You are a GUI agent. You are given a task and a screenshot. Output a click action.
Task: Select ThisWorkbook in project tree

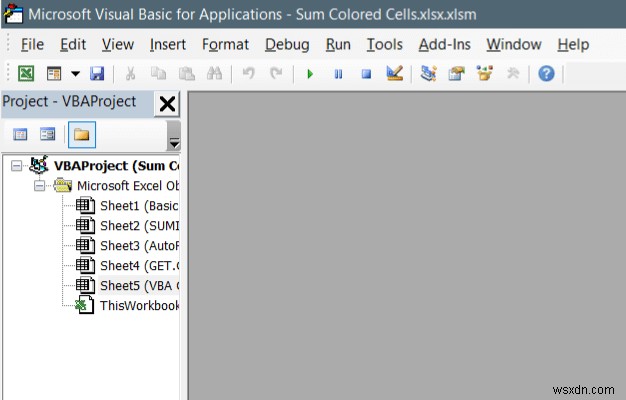139,305
